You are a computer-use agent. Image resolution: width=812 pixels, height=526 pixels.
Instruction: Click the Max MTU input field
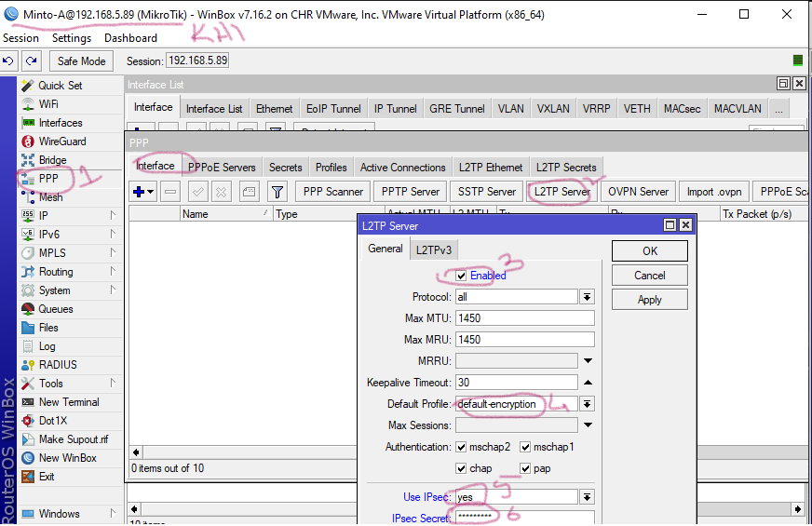[524, 318]
